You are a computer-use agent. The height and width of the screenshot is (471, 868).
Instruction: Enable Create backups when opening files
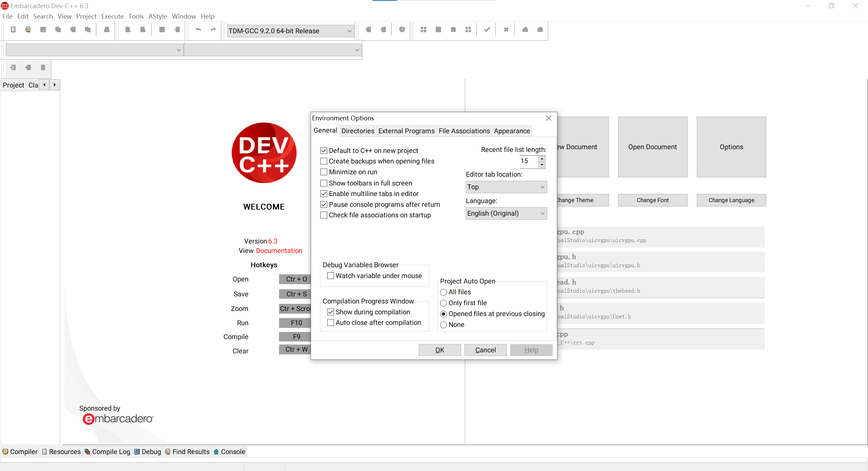coord(324,161)
